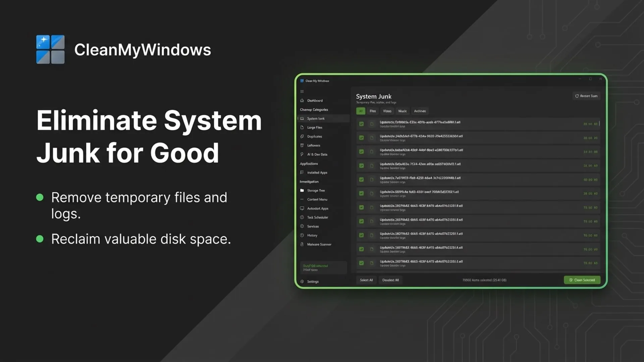Switch to the Archives filter tab
Image resolution: width=644 pixels, height=362 pixels.
click(420, 111)
